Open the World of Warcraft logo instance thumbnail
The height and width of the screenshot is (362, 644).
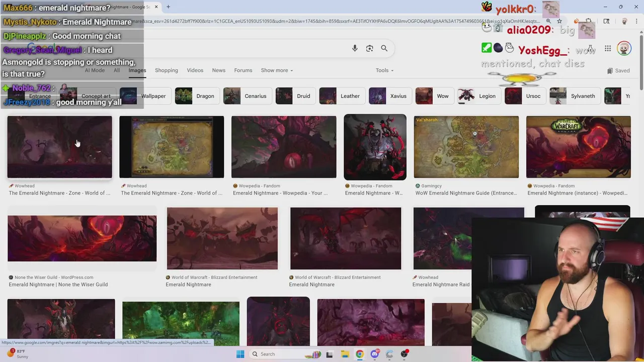point(578,147)
